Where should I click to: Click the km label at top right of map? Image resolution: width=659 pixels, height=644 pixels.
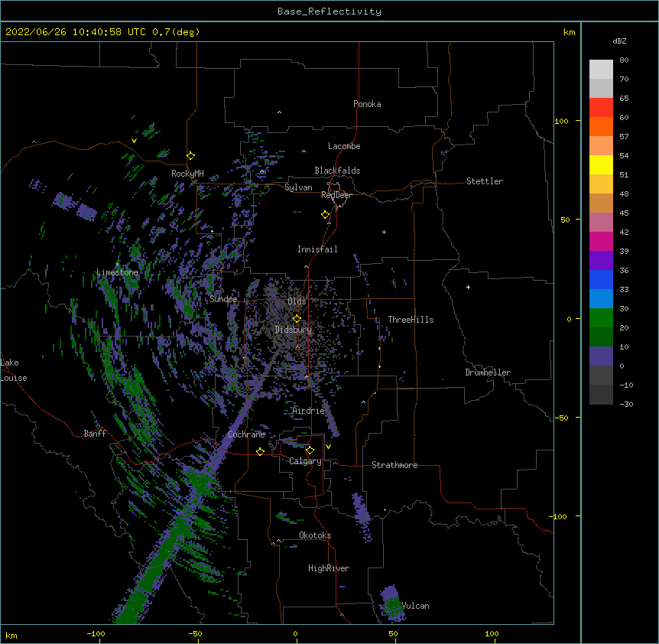(570, 32)
